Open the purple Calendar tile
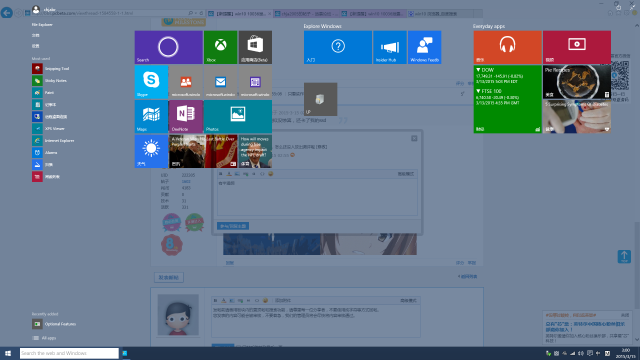Screen dimensions: 640x360 coord(255,82)
